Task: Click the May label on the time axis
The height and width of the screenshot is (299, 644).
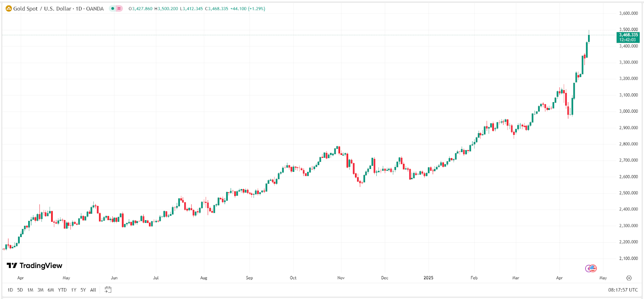Action: pos(603,278)
